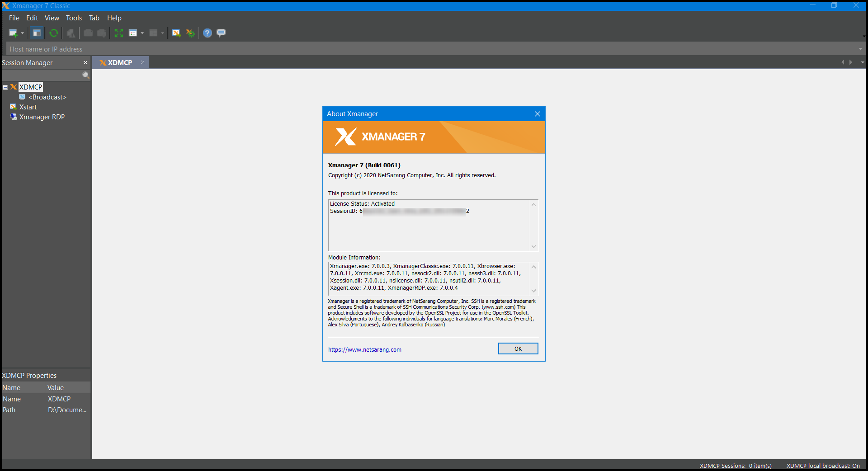Open the view list style dropdown arrow

142,33
